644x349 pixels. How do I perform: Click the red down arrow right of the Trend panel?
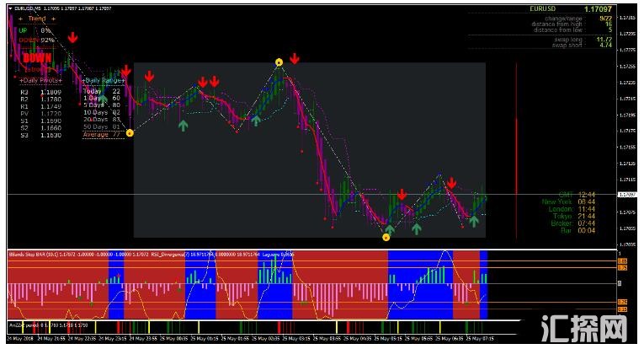[72, 37]
